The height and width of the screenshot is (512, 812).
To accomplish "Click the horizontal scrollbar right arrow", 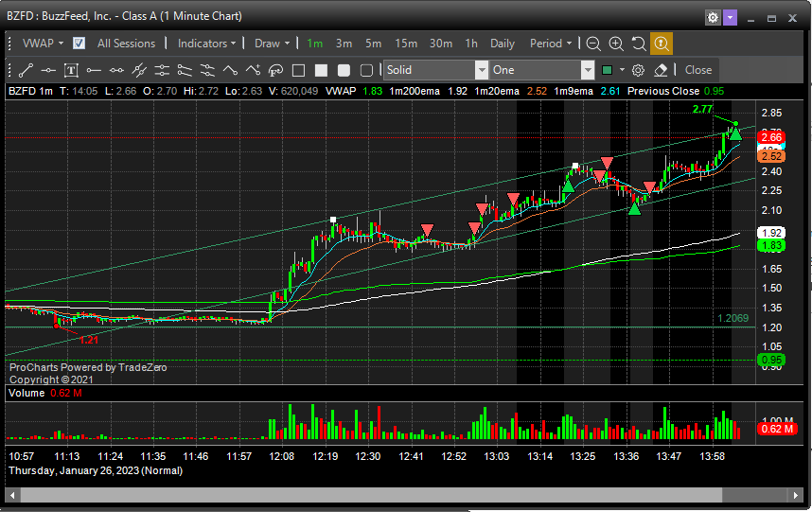I will pyautogui.click(x=795, y=495).
